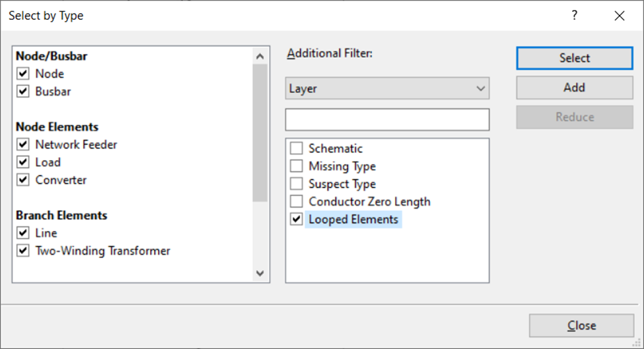
Task: Click the help question mark icon
Action: pyautogui.click(x=575, y=16)
